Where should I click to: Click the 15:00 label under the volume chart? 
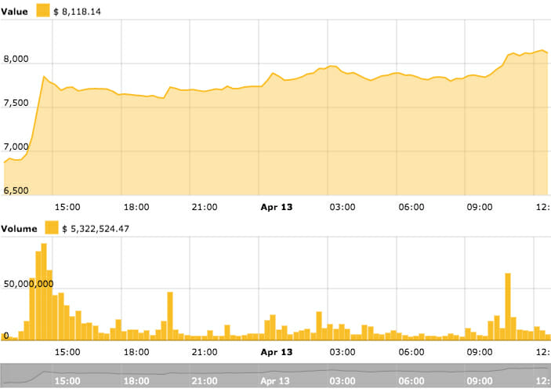pos(67,352)
